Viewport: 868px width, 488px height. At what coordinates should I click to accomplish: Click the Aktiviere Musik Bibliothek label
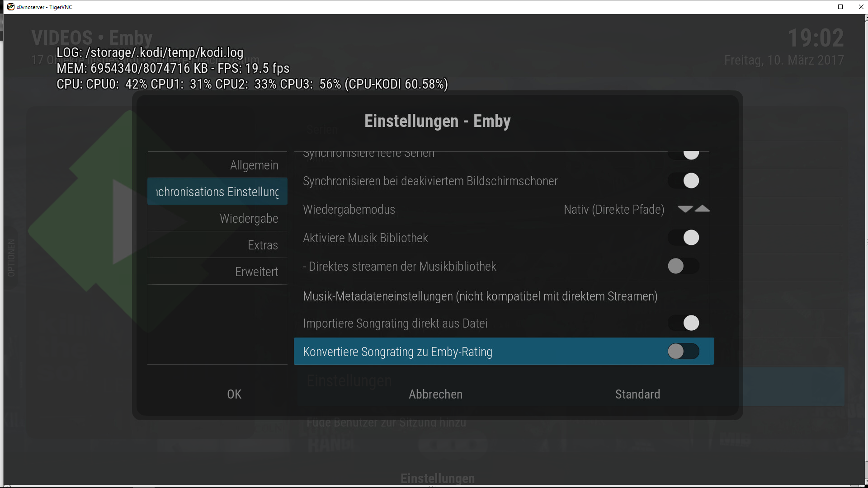(x=365, y=238)
